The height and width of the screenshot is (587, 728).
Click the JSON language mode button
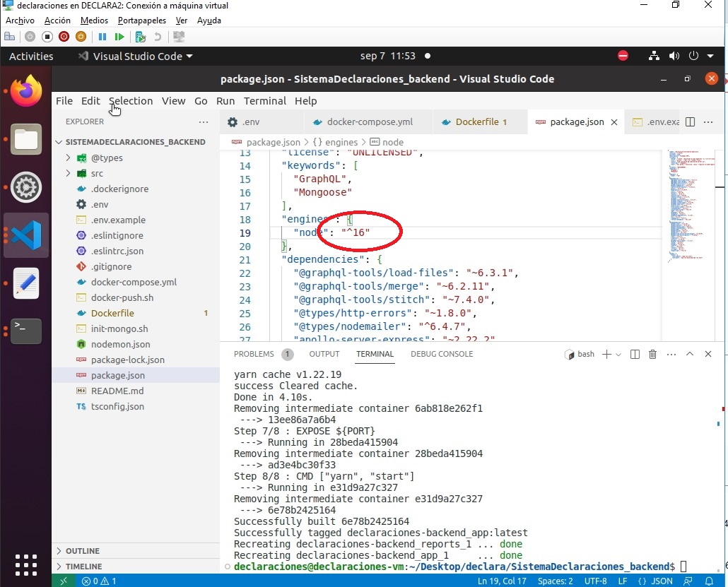coord(662,581)
